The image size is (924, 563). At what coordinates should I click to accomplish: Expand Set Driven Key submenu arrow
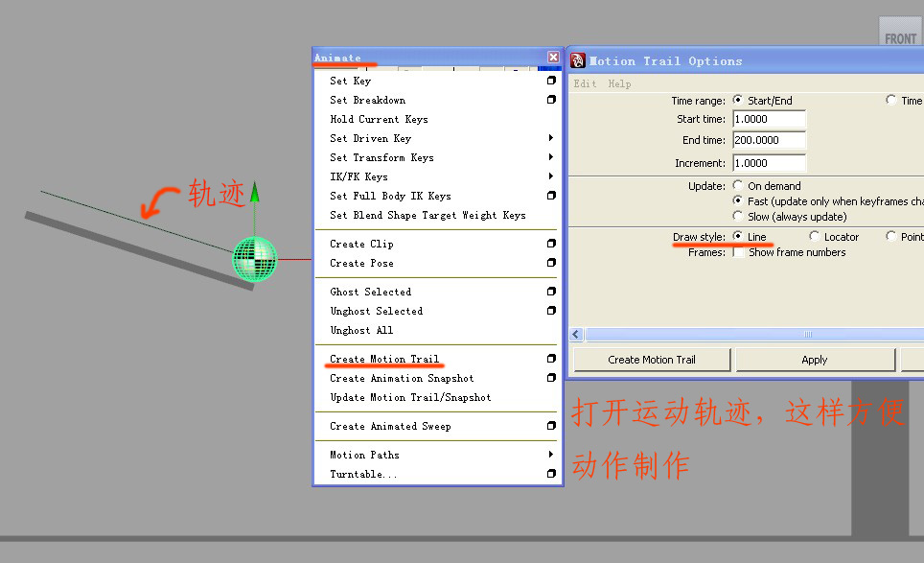coord(550,138)
